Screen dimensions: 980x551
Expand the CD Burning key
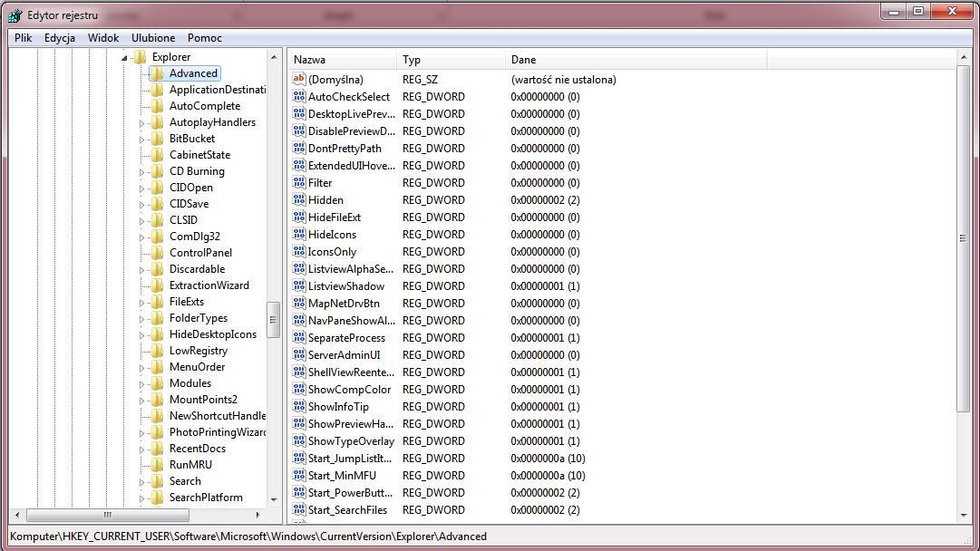pyautogui.click(x=141, y=172)
